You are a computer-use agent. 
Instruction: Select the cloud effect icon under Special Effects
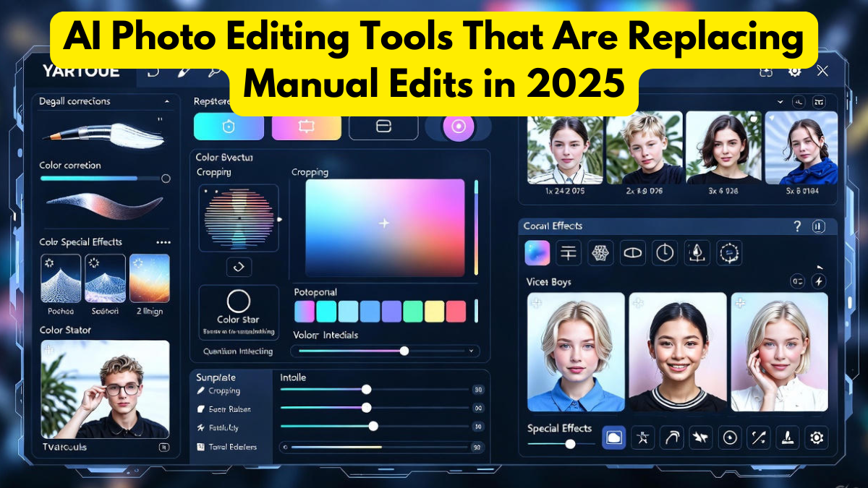pyautogui.click(x=613, y=437)
